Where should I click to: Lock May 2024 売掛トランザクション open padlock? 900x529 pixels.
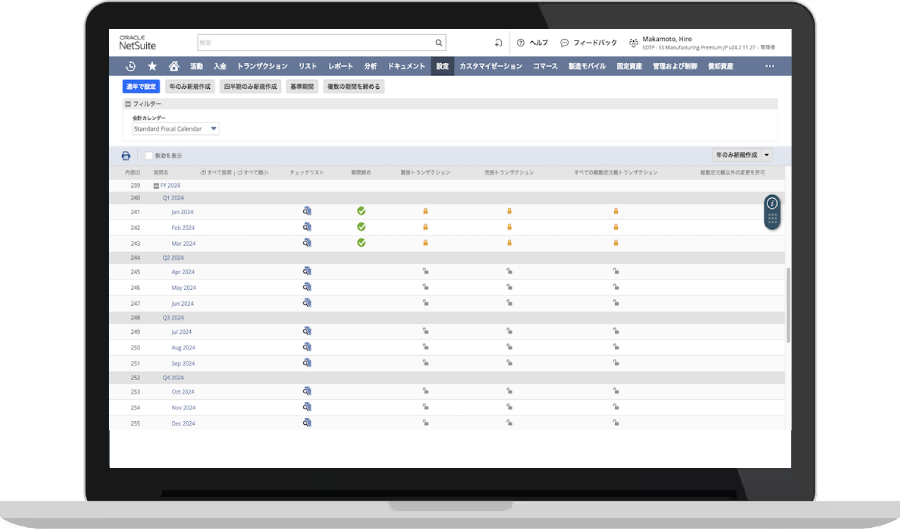(509, 287)
